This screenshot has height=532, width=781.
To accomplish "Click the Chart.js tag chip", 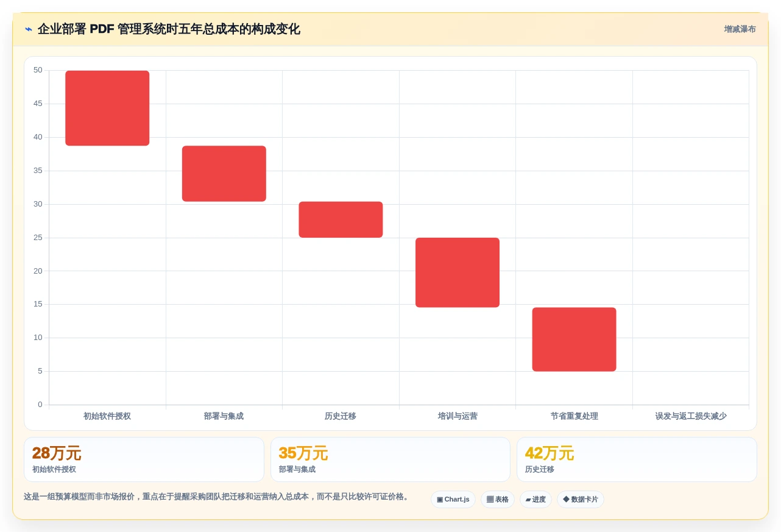I will coord(453,500).
